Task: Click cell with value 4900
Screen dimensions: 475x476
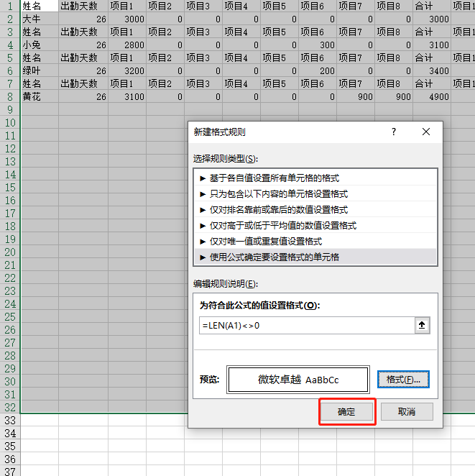Action: click(432, 96)
